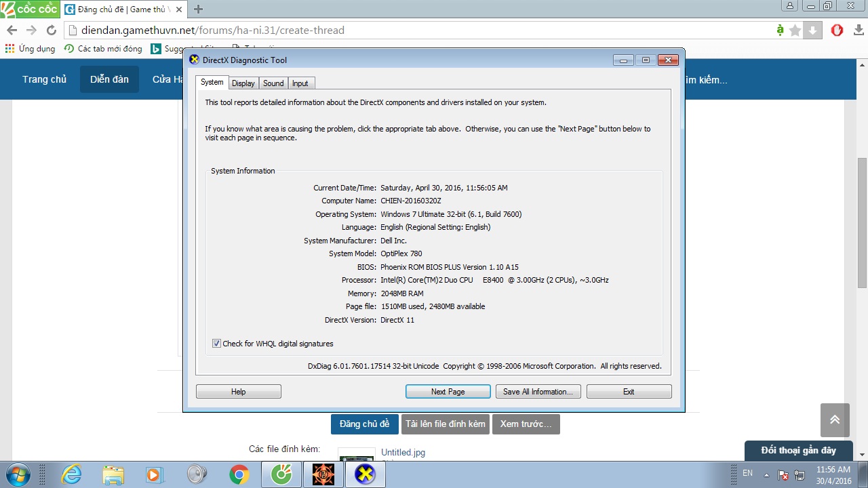Open Windows Media Player from taskbar
868x488 pixels.
[155, 474]
